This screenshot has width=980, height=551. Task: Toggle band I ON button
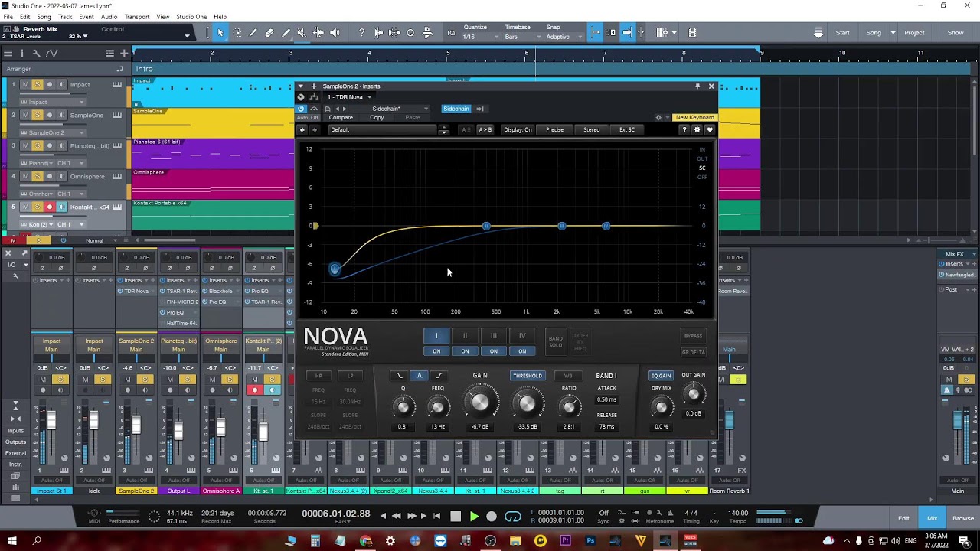(436, 351)
